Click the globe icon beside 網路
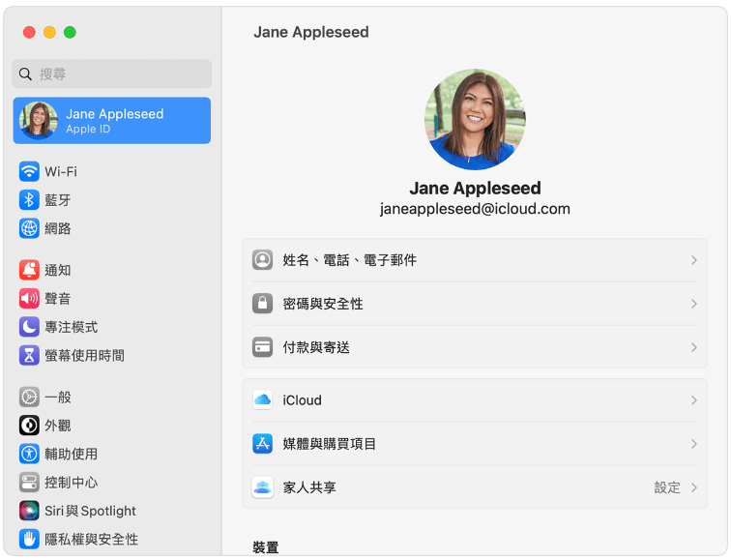 (x=29, y=228)
